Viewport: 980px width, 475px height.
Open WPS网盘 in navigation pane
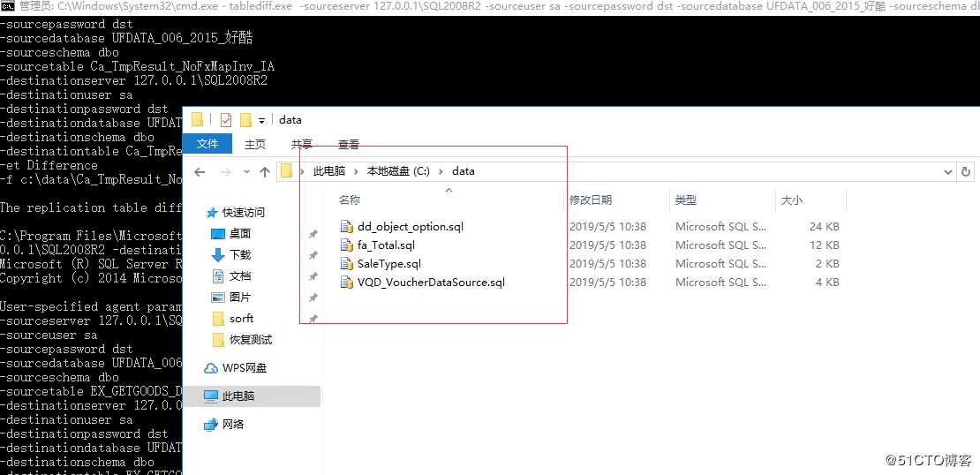coord(245,368)
